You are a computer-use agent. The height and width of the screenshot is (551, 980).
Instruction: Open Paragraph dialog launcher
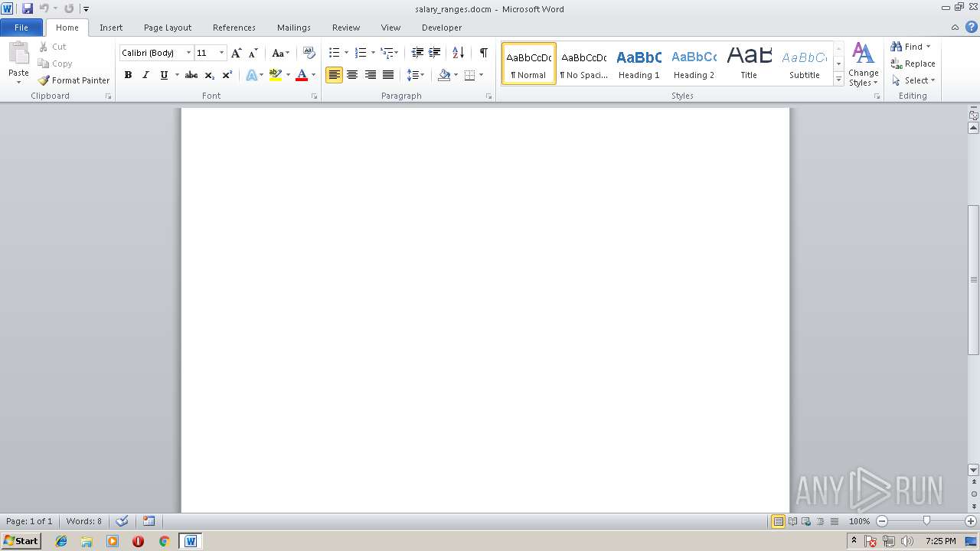[488, 96]
